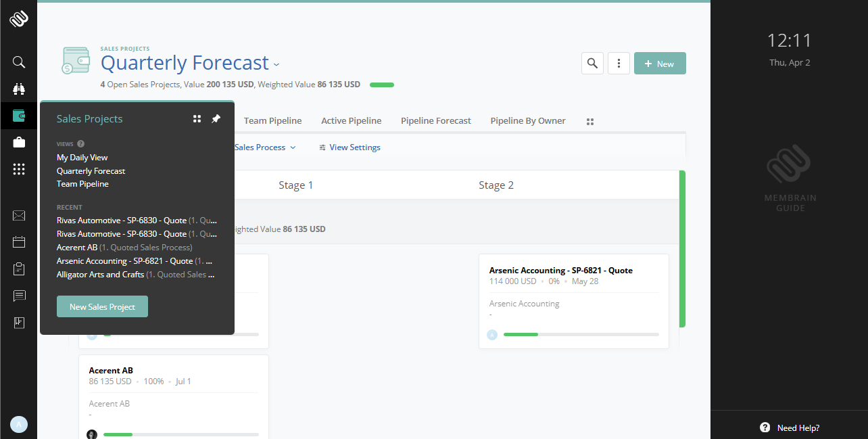868x439 pixels.
Task: Pin the Sales Projects panel
Action: pos(216,118)
